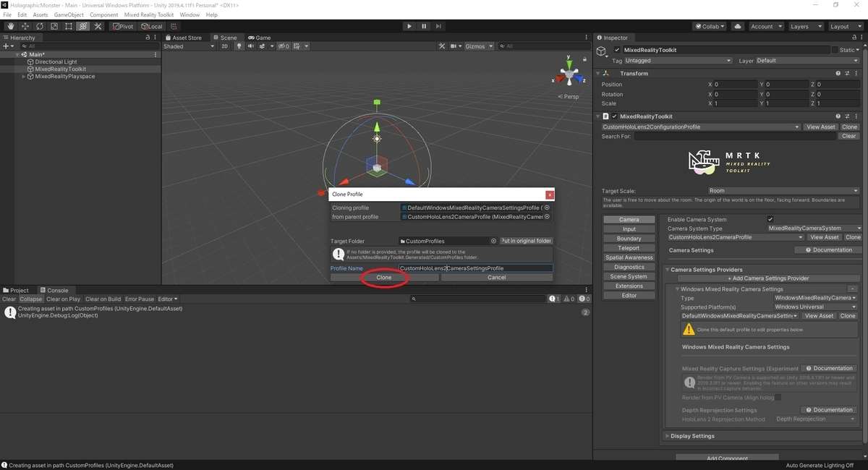The height and width of the screenshot is (470, 868).
Task: Open custom editor tools icon
Action: tap(98, 26)
